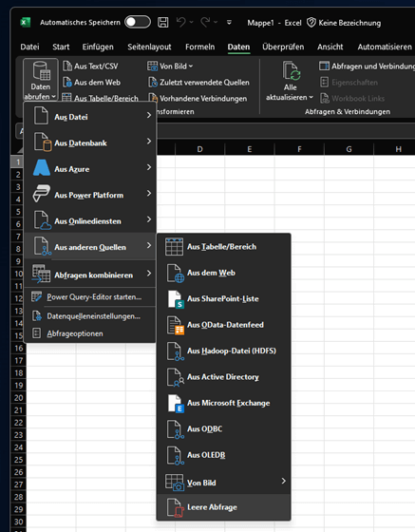Expand the Abfragen kombinieren submenu
This screenshot has height=532, width=415.
click(90, 275)
